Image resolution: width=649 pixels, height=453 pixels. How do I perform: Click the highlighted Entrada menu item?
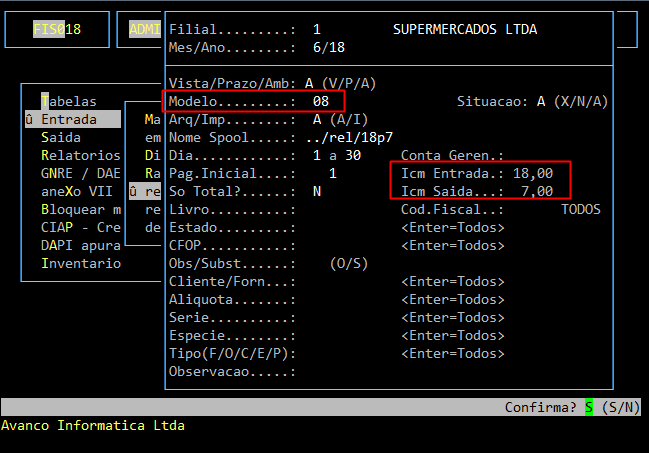(x=70, y=119)
